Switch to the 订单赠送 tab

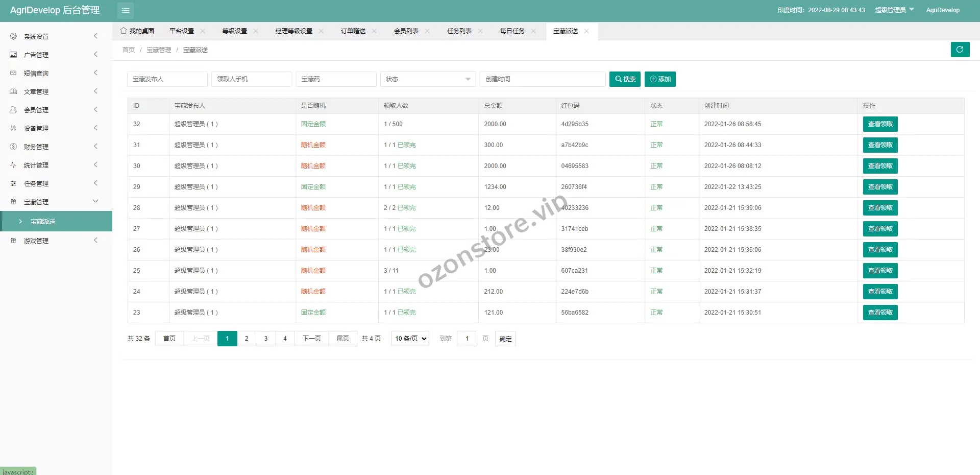pos(353,31)
